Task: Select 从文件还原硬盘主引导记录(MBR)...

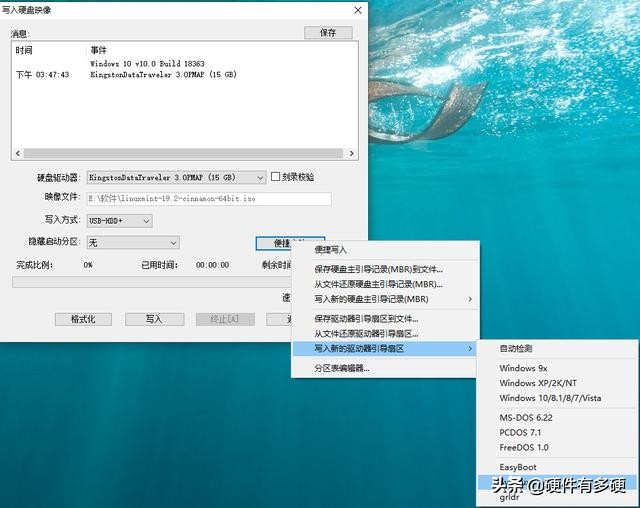Action: (x=384, y=284)
